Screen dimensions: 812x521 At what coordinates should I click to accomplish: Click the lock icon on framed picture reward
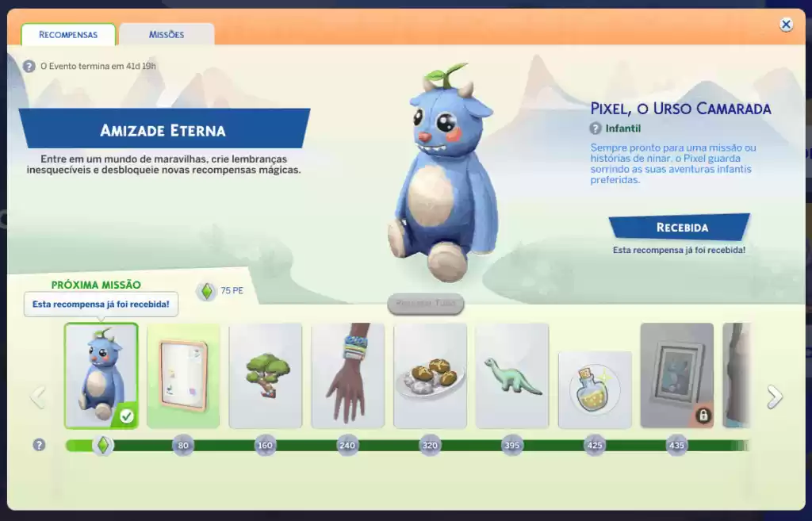703,416
